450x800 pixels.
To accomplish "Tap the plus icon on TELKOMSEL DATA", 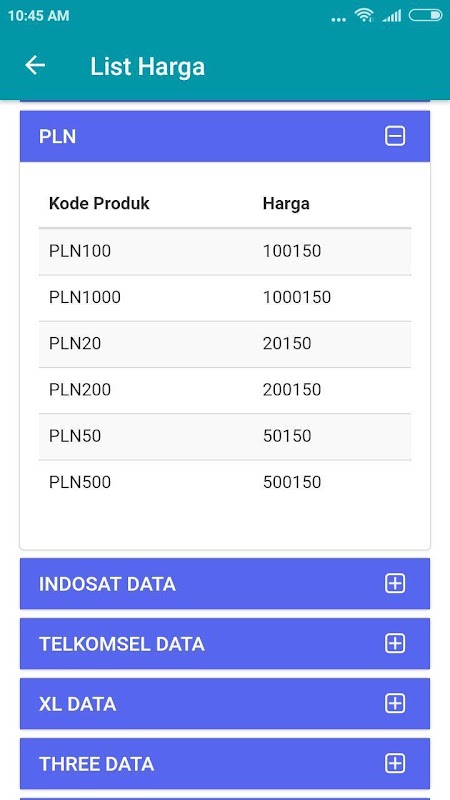I will (395, 644).
